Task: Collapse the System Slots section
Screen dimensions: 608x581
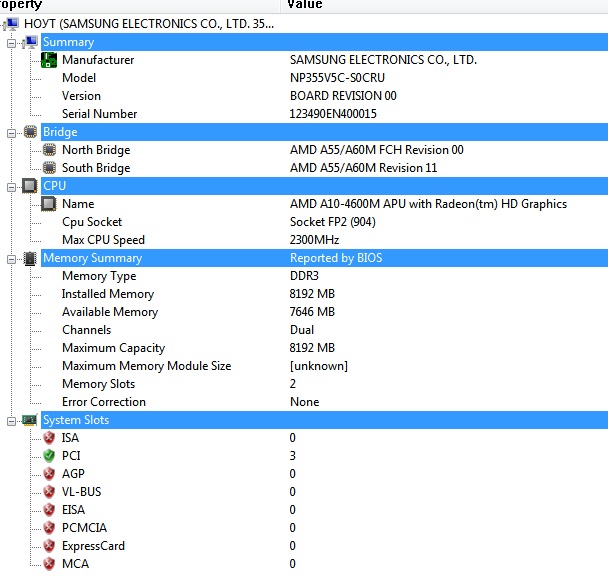Action: click(12, 420)
